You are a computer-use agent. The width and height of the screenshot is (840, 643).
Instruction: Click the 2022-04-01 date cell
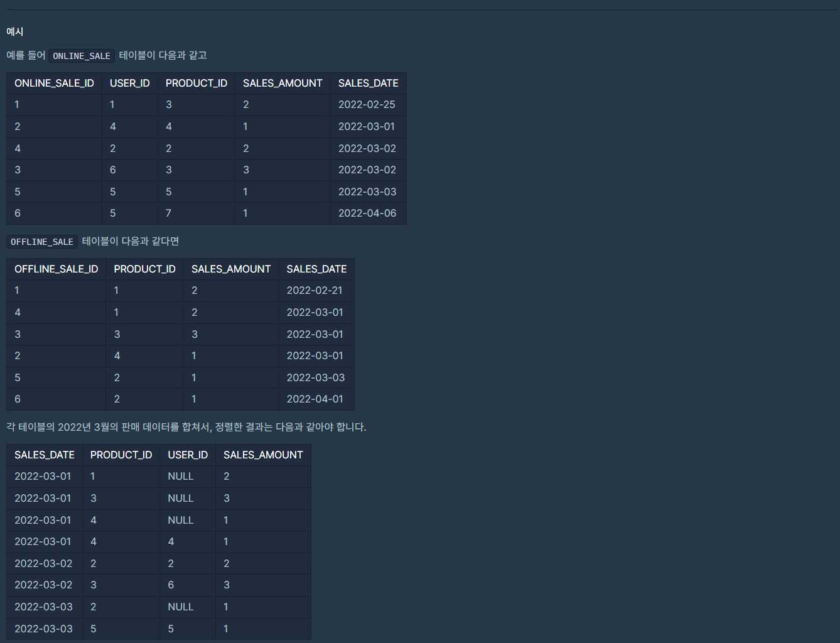coord(315,399)
